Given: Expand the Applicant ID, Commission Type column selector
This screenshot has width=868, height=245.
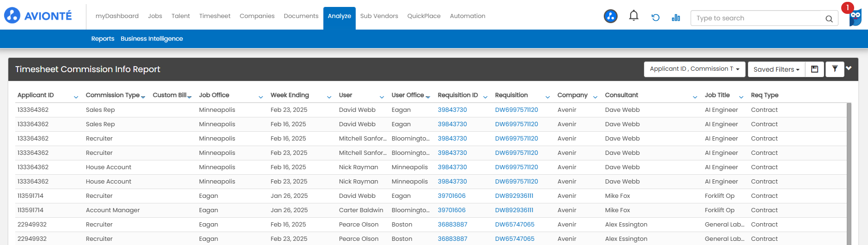Looking at the screenshot, I should [x=694, y=69].
